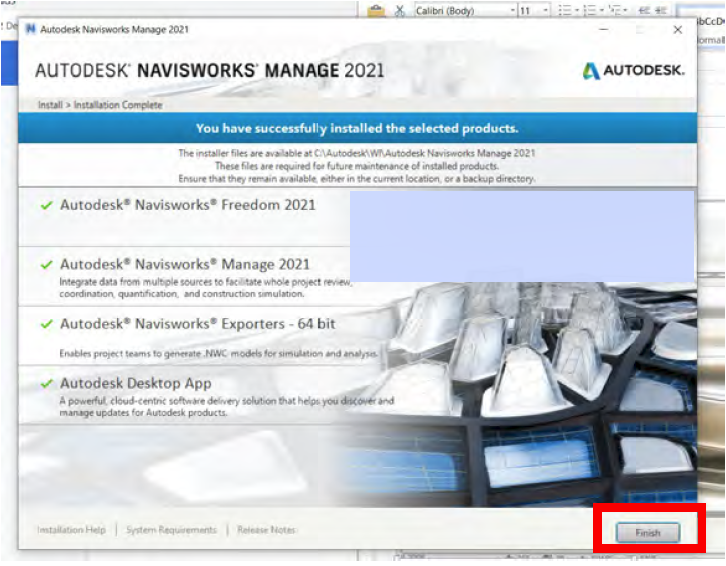Viewport: 726px width, 566px height.
Task: Minimize the Navisworks installer window
Action: click(x=603, y=30)
